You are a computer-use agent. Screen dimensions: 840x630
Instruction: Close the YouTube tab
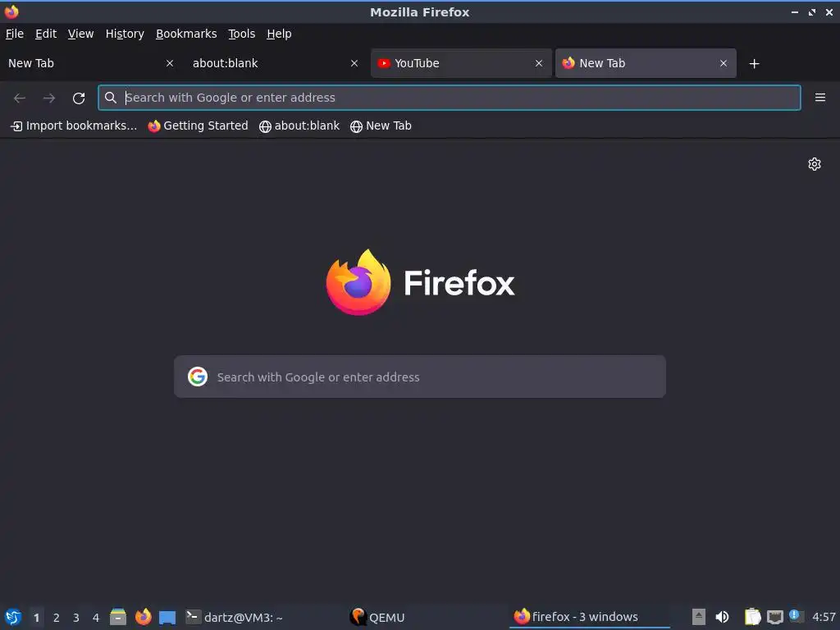coord(539,63)
